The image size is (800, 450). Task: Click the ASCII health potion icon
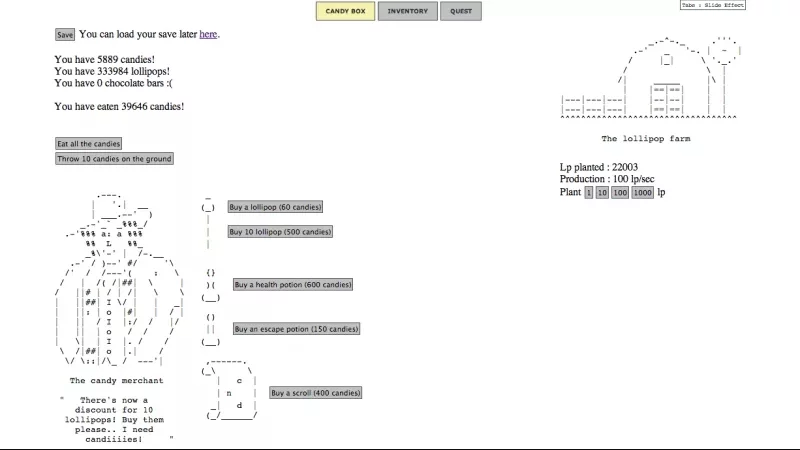point(210,285)
